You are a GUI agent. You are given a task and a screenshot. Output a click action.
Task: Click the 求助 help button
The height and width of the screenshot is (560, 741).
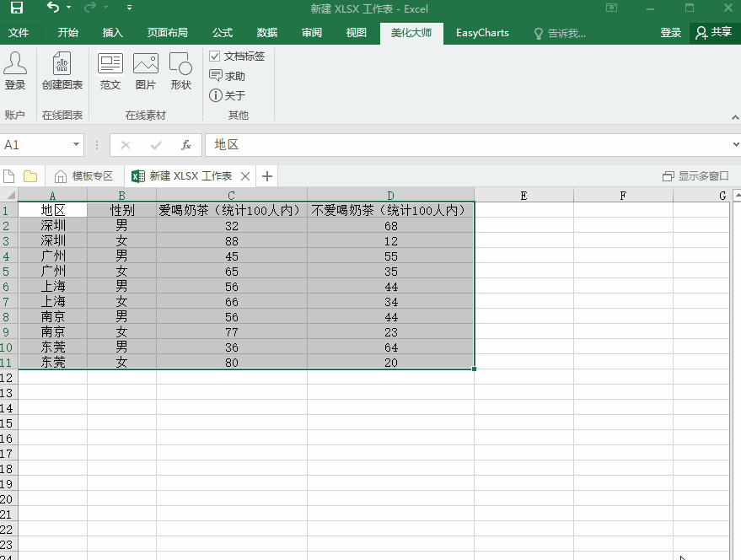tap(228, 76)
